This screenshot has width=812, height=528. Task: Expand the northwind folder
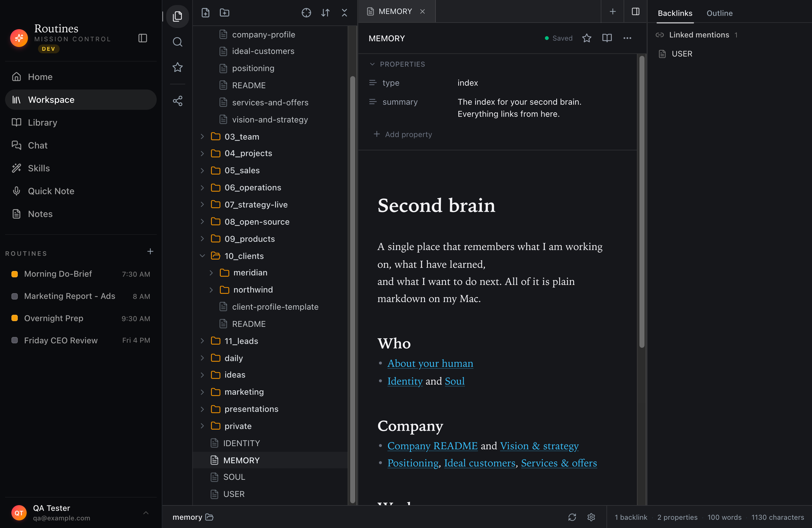coord(211,290)
